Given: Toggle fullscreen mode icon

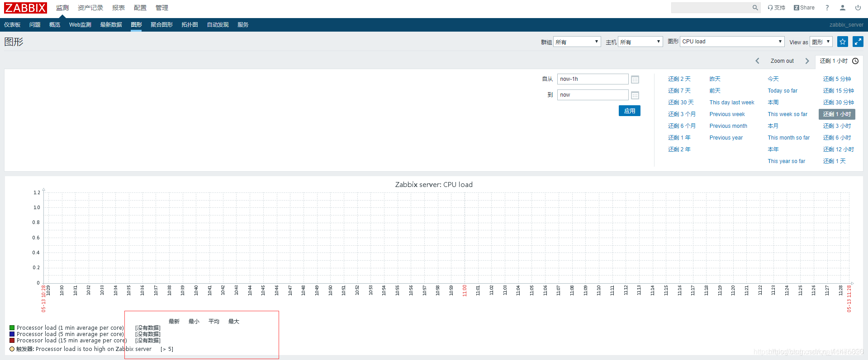Looking at the screenshot, I should tap(858, 42).
